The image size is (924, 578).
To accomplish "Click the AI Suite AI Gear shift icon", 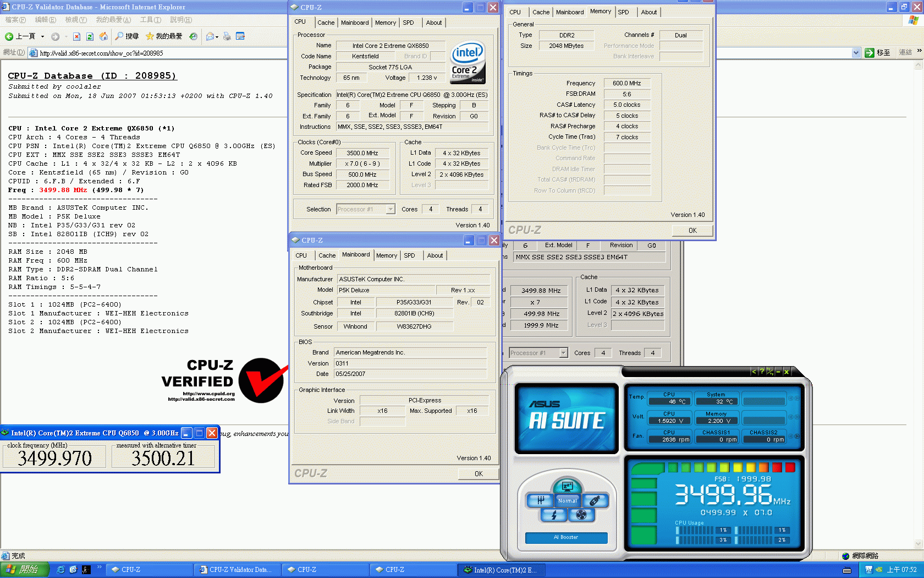I will (x=541, y=500).
